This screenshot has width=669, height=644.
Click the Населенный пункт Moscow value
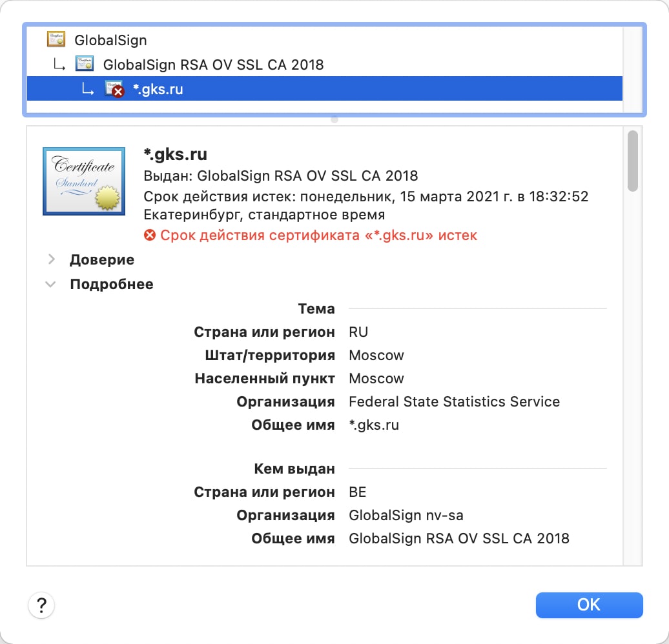[376, 378]
